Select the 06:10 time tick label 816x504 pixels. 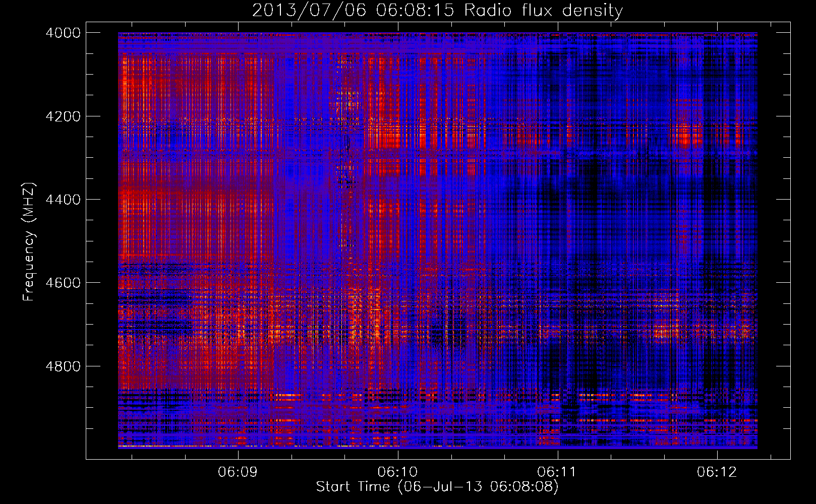click(397, 472)
